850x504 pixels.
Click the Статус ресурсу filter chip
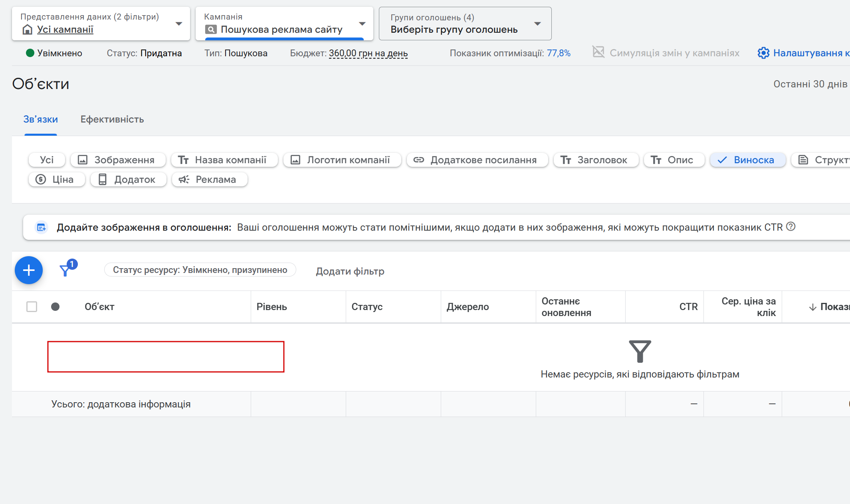coord(200,270)
